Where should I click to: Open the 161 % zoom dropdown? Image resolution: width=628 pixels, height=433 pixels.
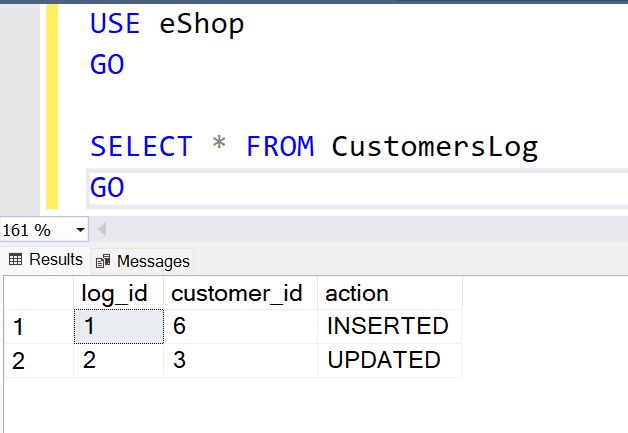[x=81, y=230]
